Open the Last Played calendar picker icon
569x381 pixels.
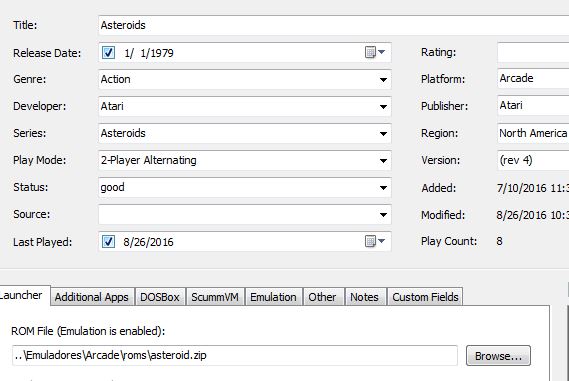[375, 241]
